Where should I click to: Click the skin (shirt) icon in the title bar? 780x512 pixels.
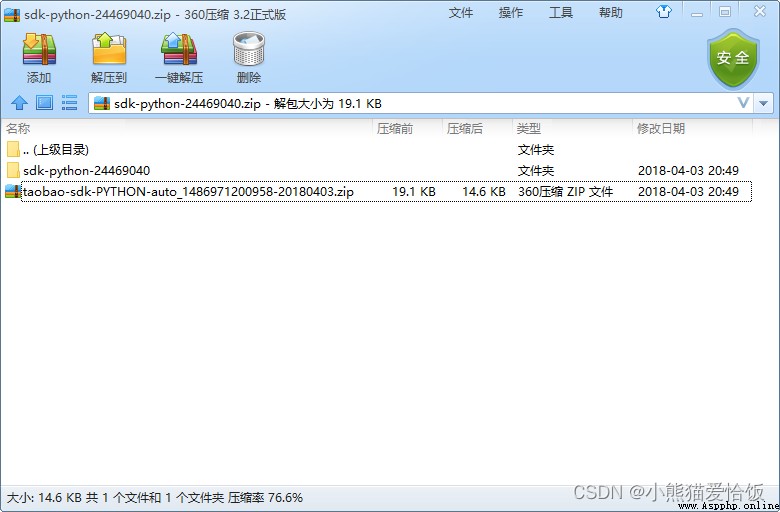click(664, 11)
